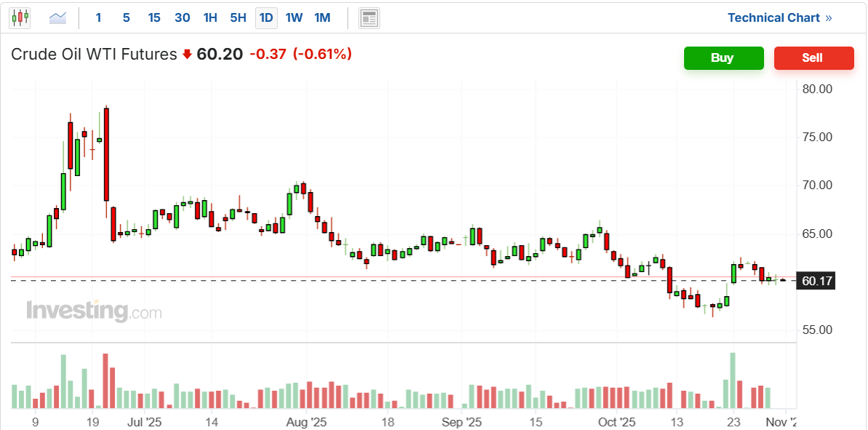Screen dimensions: 868x430
Task: Select the 1M monthly interval
Action: [x=322, y=17]
